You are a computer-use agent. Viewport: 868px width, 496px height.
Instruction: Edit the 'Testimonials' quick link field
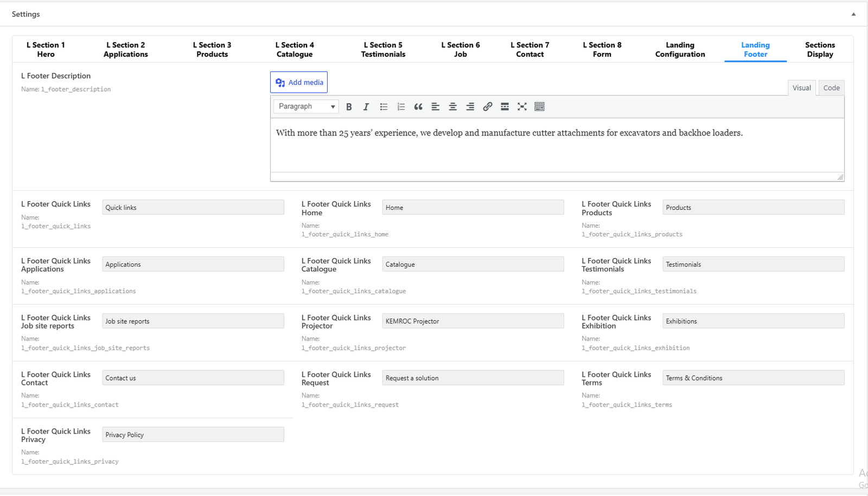point(754,265)
